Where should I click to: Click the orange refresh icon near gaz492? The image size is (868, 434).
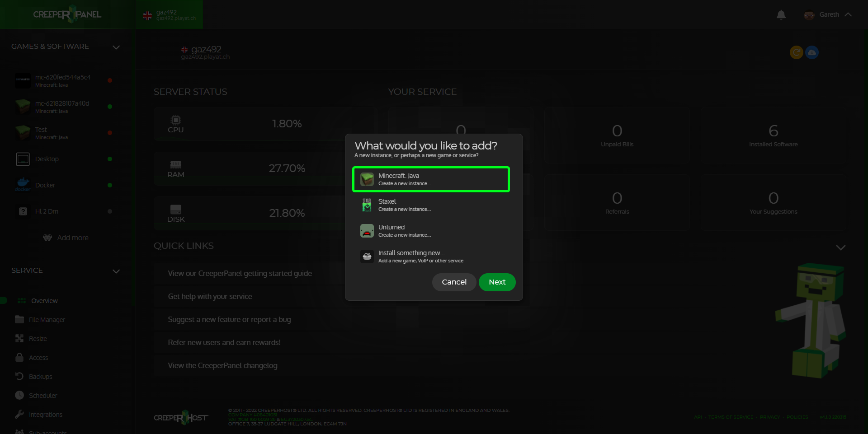(x=796, y=52)
